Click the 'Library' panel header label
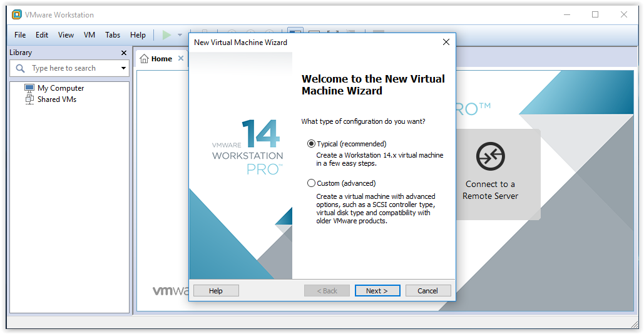The width and height of the screenshot is (644, 334). pos(21,53)
